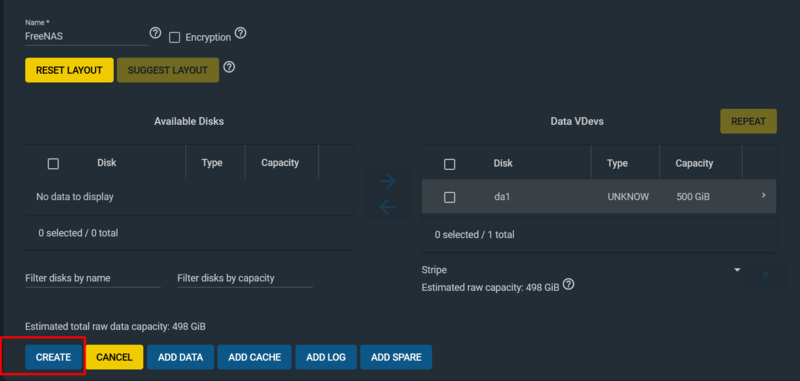Screen dimensions: 800x381
Task: Click left arrow to move disks back
Action: click(x=387, y=207)
